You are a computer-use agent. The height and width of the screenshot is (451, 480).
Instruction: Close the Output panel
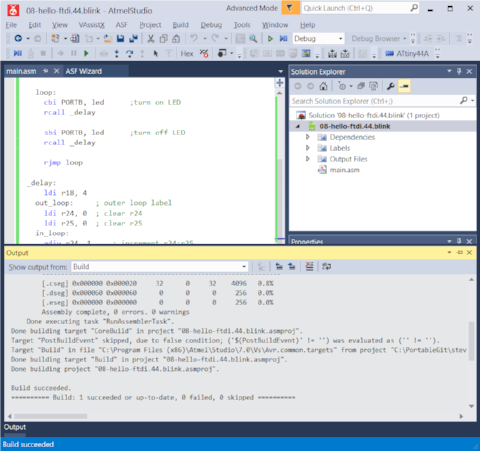pyautogui.click(x=469, y=253)
